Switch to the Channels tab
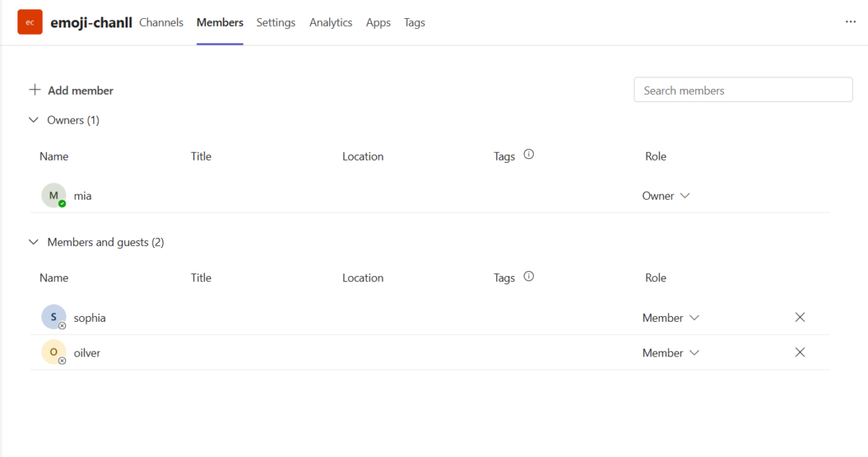This screenshot has width=868, height=457. tap(161, 22)
